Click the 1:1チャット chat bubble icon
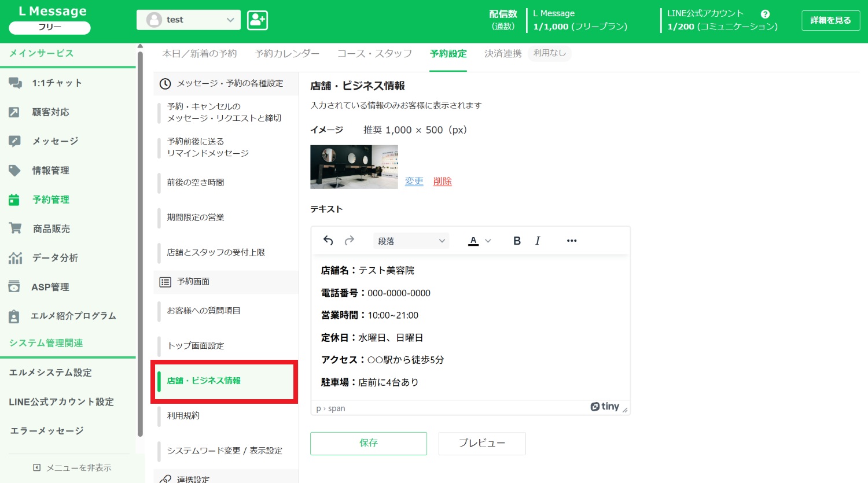 pyautogui.click(x=15, y=83)
